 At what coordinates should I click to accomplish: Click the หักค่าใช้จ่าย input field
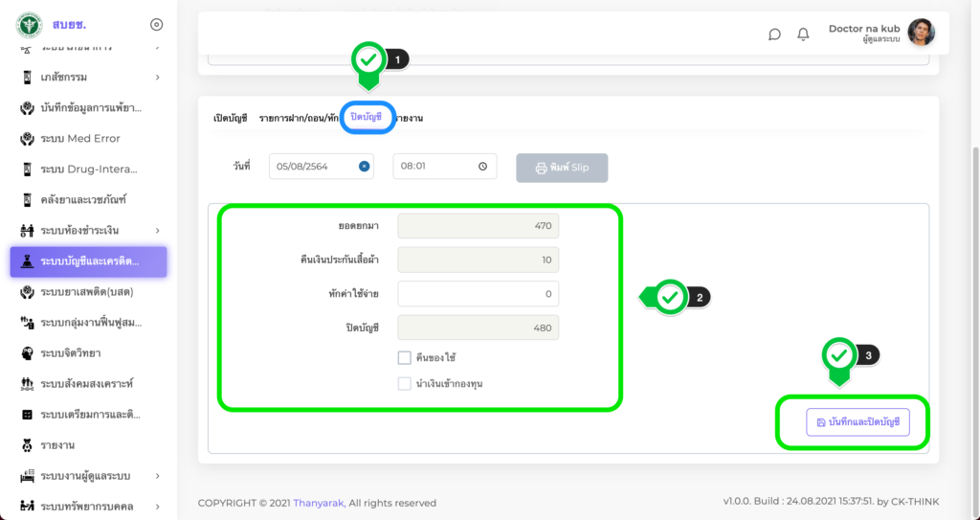click(x=478, y=294)
